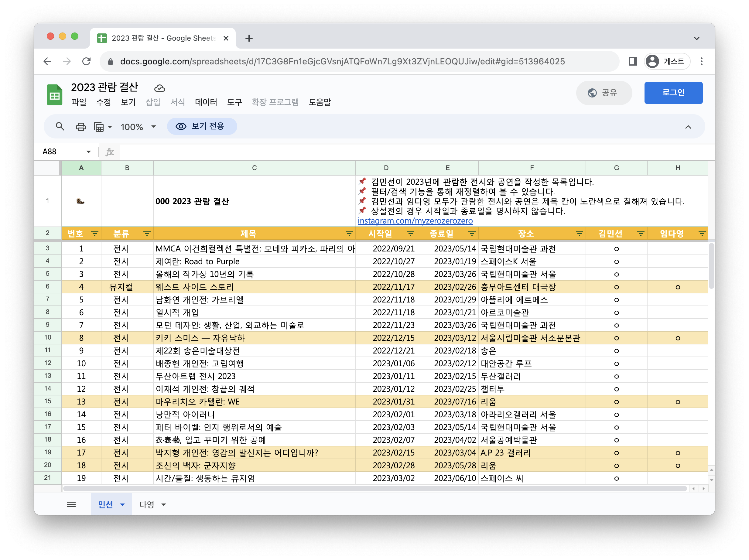Expand the A88 name box dropdown
This screenshot has height=560, width=749.
point(89,152)
